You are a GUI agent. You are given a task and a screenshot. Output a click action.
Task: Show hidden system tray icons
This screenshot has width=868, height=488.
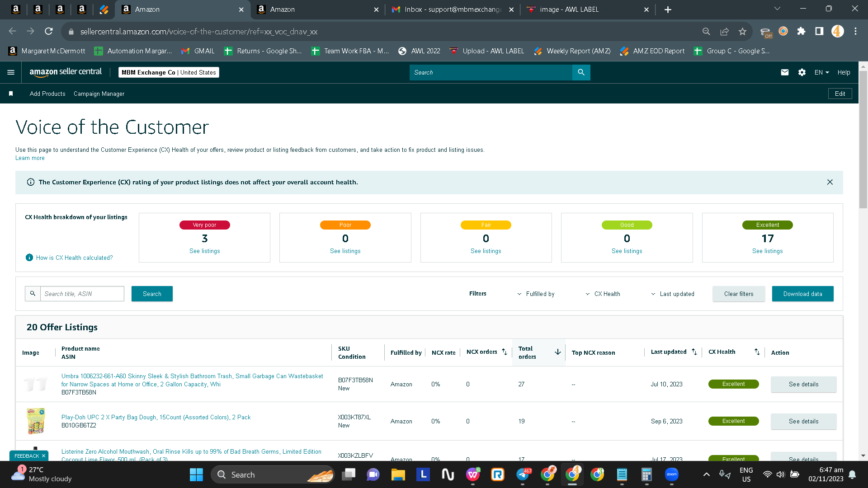click(706, 474)
